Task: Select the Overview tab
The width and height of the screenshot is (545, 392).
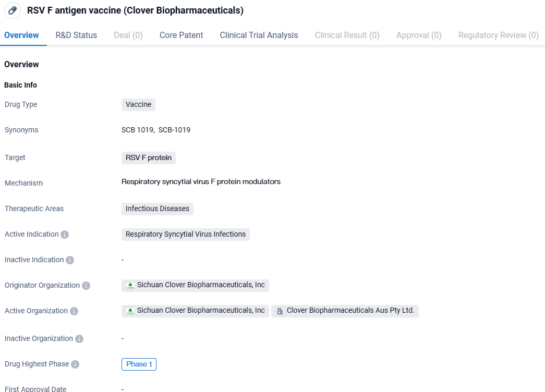Action: (x=21, y=35)
